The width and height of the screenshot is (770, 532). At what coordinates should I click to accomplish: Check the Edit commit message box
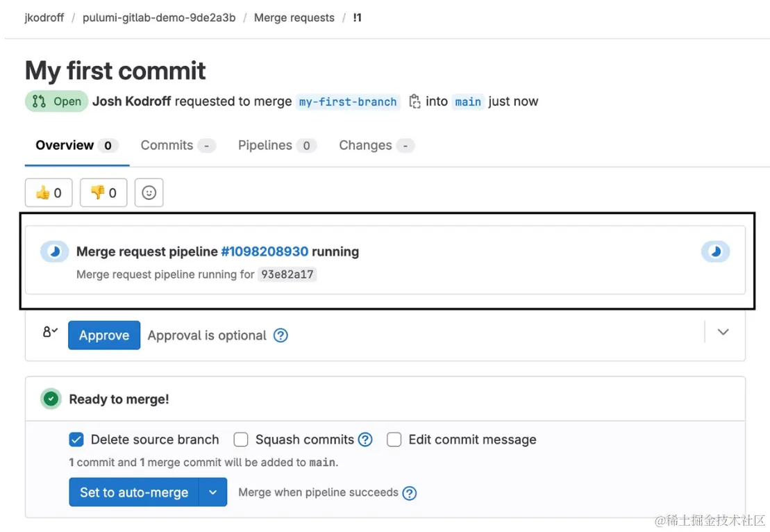(x=394, y=440)
